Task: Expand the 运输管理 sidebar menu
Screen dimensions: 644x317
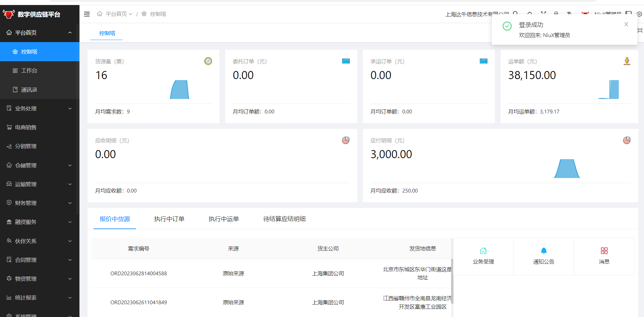Action: [x=40, y=184]
